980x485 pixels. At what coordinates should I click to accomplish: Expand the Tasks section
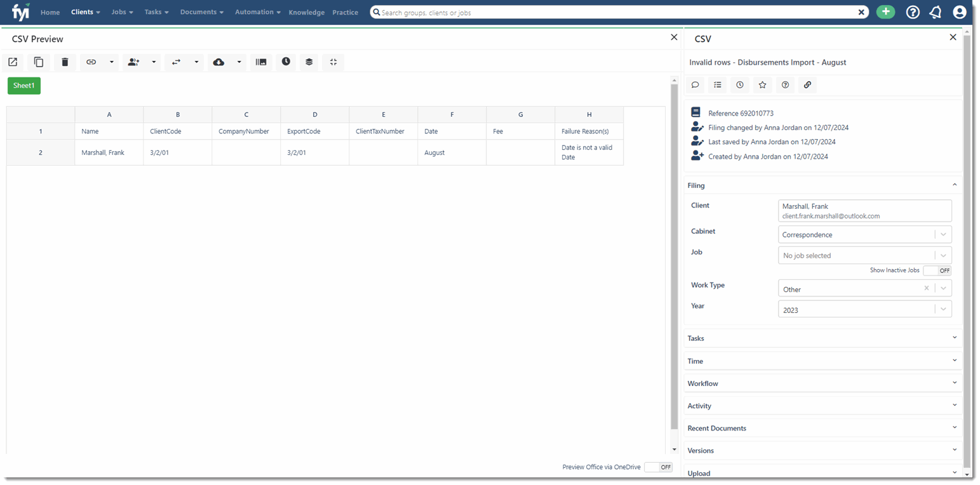pyautogui.click(x=823, y=338)
